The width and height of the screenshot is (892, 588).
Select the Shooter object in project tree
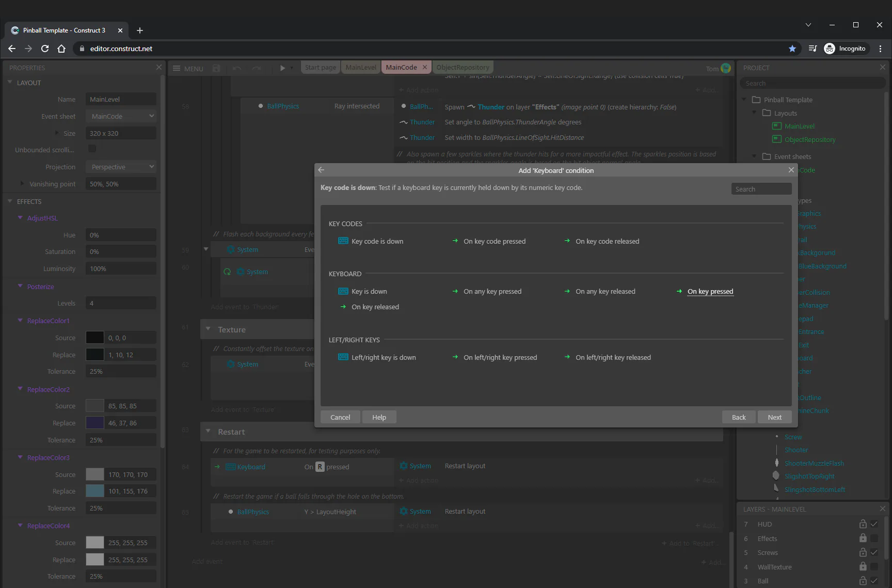tap(796, 450)
